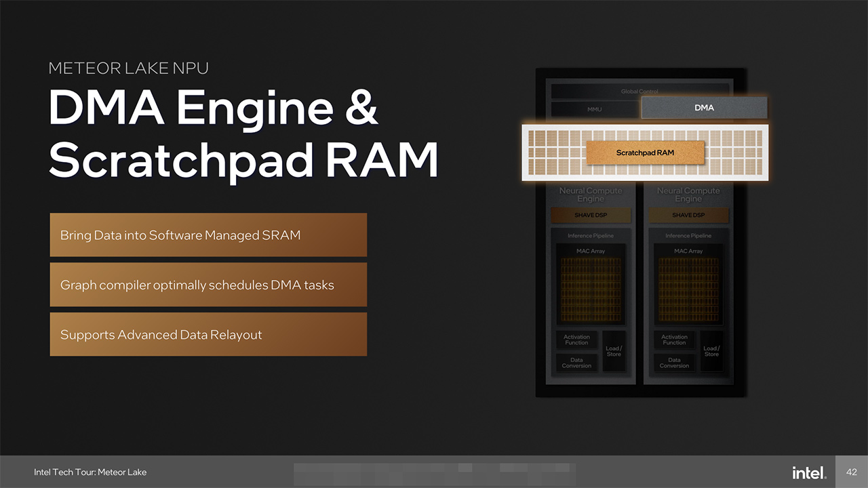The height and width of the screenshot is (488, 868).
Task: Click slide number 42
Action: pos(852,472)
